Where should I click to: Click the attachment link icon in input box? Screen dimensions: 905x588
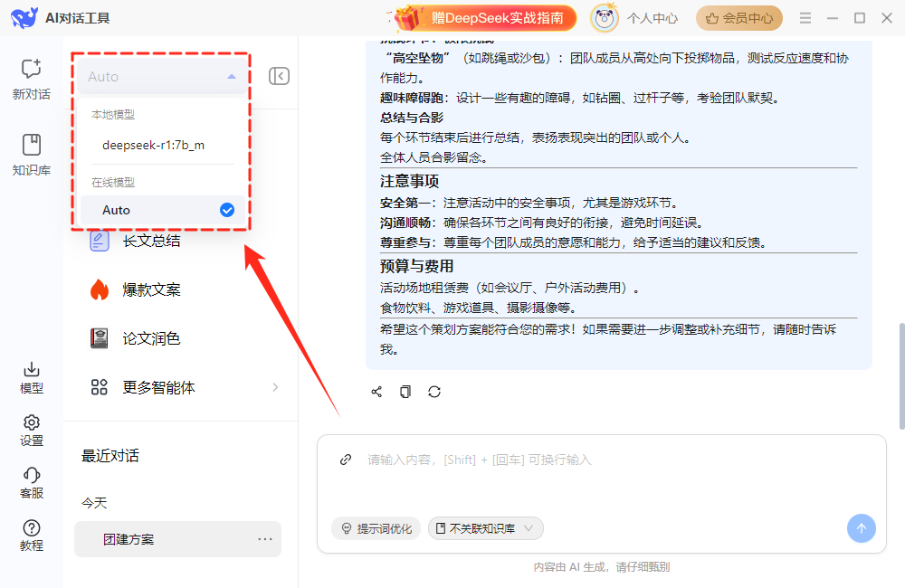345,460
